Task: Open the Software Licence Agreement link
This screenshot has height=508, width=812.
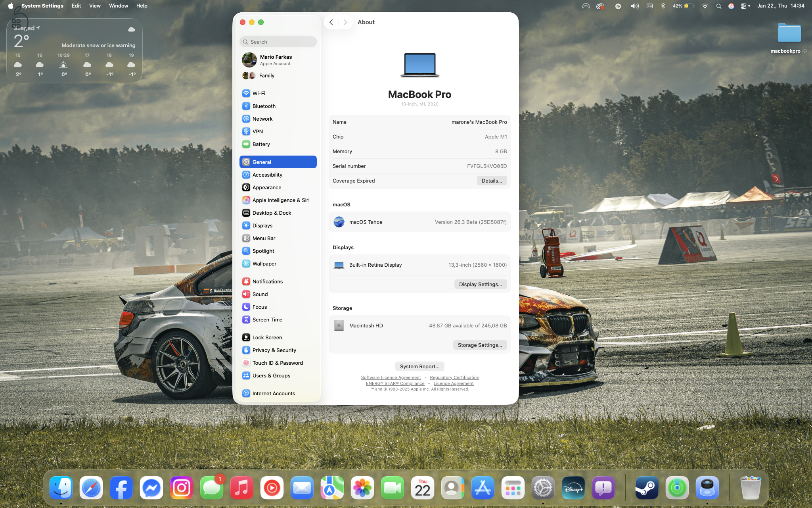Action: (391, 377)
